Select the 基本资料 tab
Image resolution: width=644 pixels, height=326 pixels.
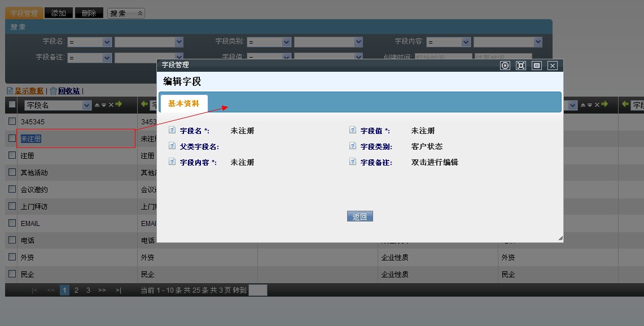click(x=183, y=104)
